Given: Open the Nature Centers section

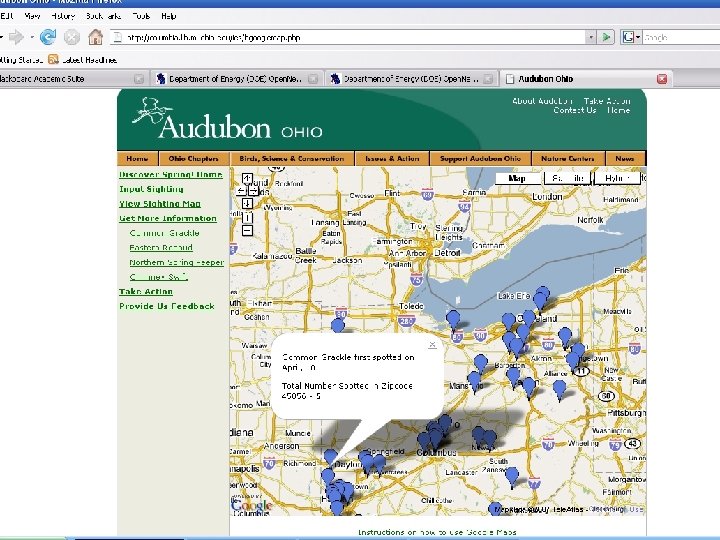Looking at the screenshot, I should (x=568, y=158).
